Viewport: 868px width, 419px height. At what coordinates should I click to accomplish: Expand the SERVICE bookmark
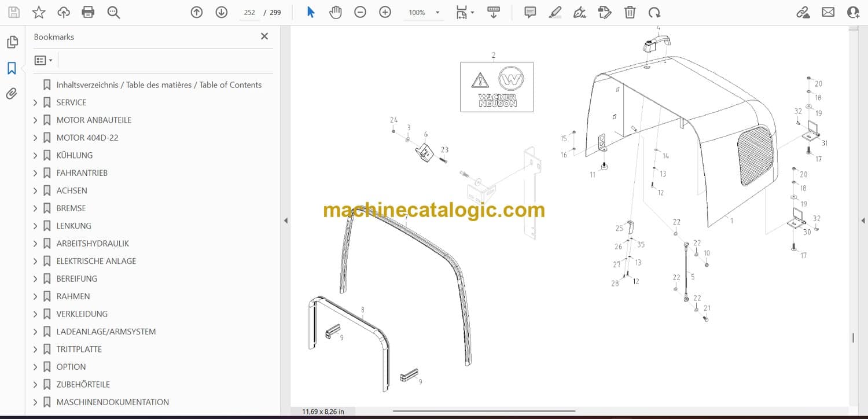click(x=35, y=102)
